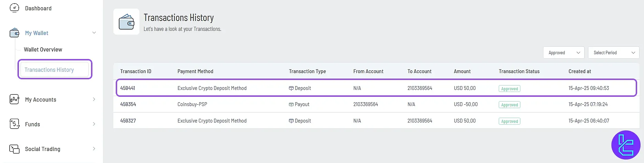Open My Wallet menu item

tap(37, 33)
